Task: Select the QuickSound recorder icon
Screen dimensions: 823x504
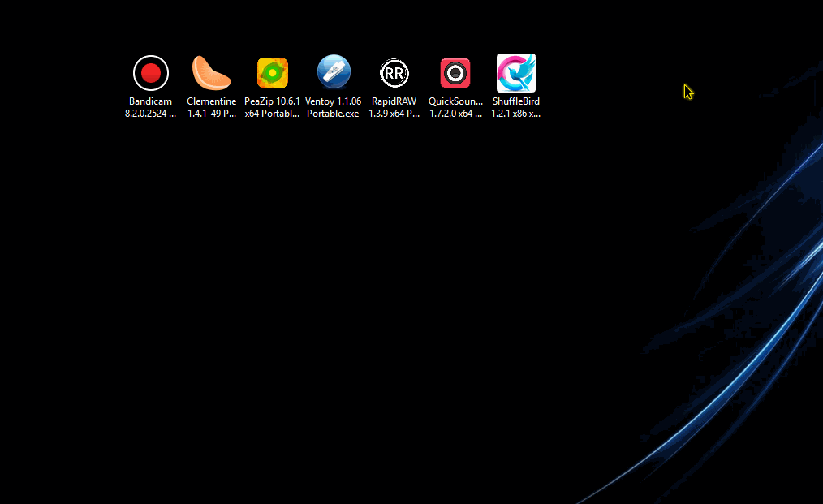Action: (x=455, y=73)
